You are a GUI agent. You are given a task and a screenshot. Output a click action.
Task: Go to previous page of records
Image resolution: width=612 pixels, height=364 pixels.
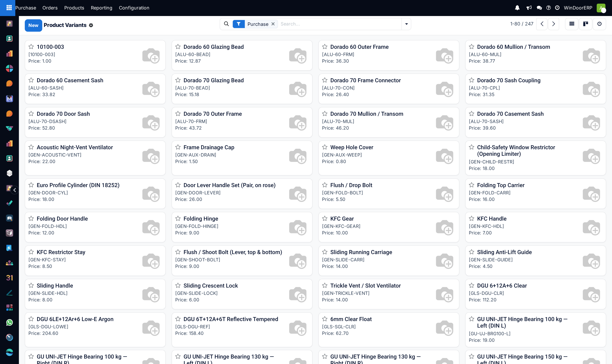[x=542, y=24]
